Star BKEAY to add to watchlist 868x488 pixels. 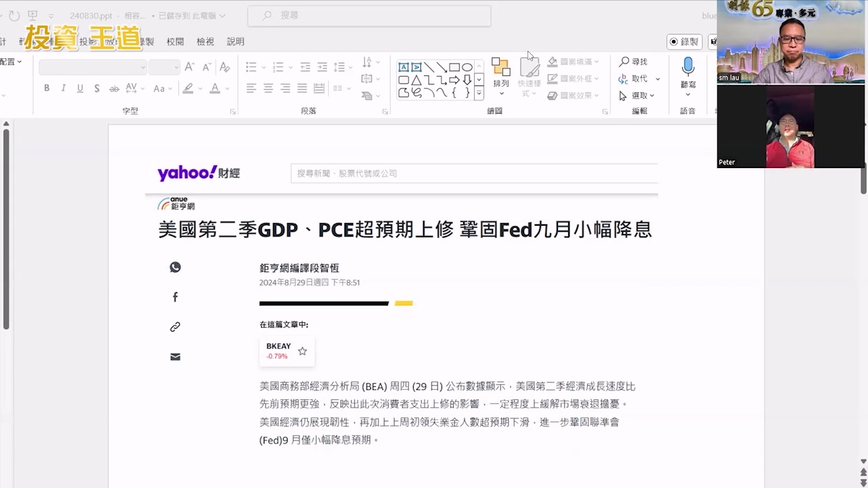point(302,351)
